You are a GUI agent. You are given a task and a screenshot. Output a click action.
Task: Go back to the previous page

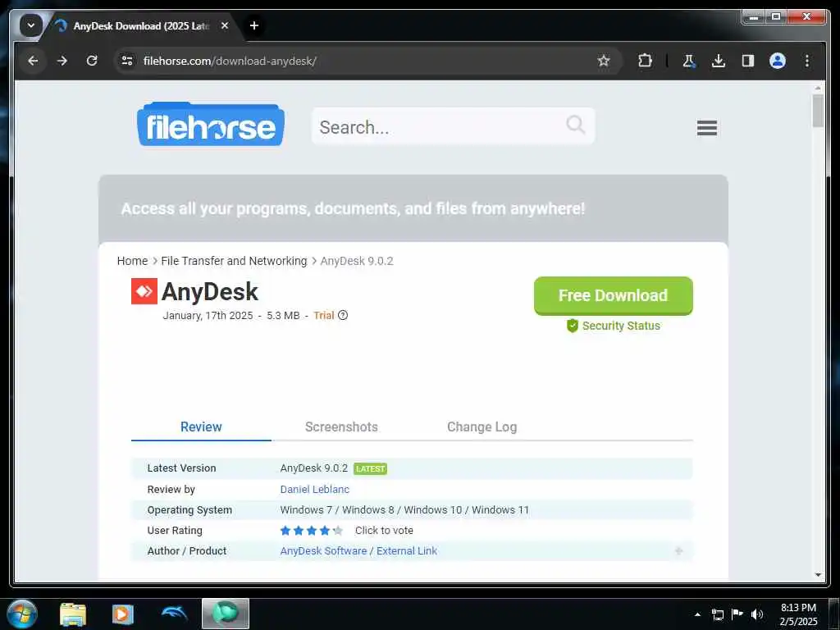point(33,61)
